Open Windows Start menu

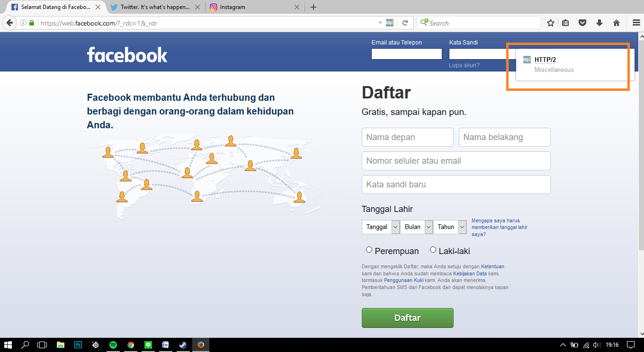point(8,345)
